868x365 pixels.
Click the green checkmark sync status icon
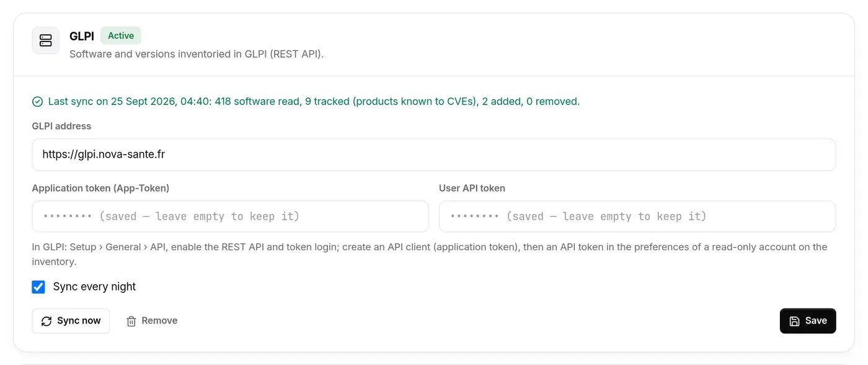point(38,102)
